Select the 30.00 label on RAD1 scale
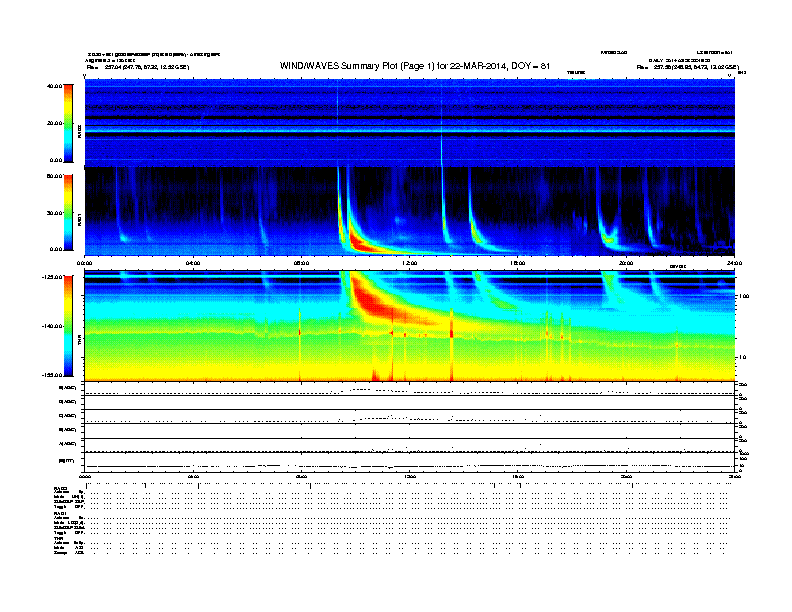Screen dimensions: 792x612 [54, 213]
